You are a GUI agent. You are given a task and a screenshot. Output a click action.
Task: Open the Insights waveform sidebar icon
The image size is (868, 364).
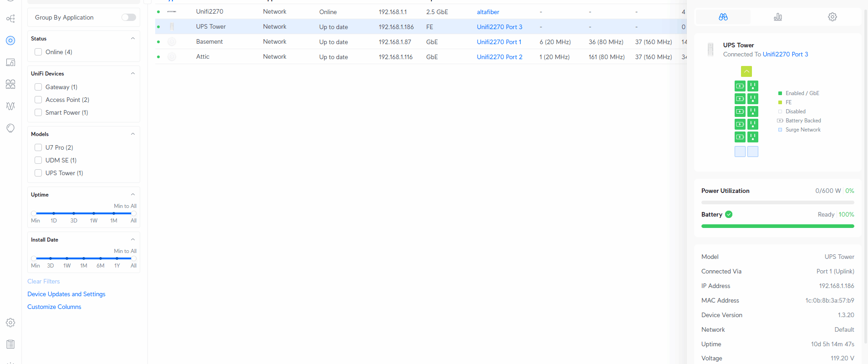(10, 106)
